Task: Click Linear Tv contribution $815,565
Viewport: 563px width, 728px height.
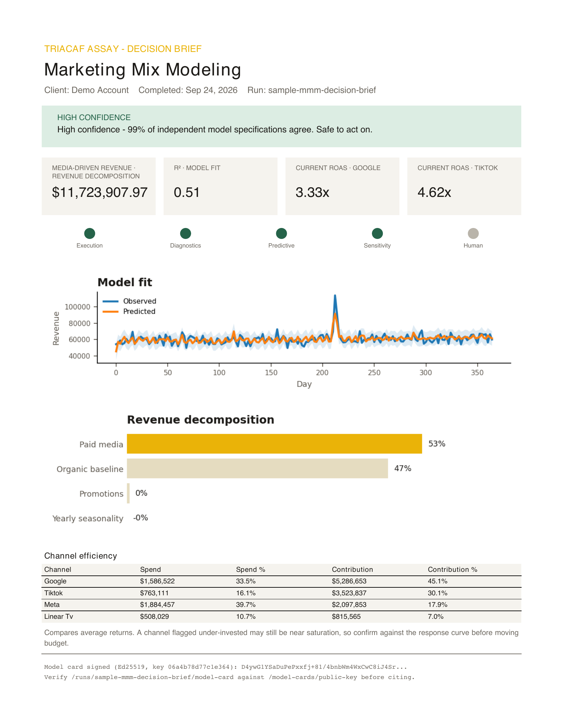Action: pyautogui.click(x=346, y=617)
